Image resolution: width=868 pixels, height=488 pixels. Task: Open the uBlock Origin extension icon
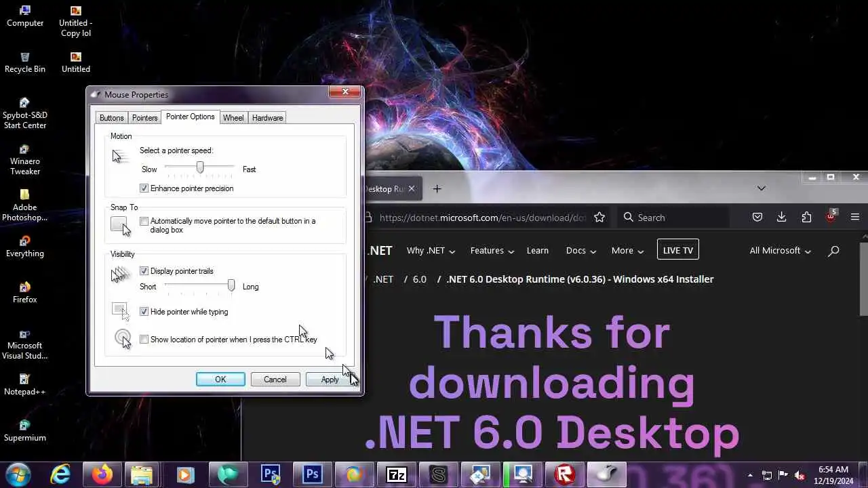tap(831, 216)
